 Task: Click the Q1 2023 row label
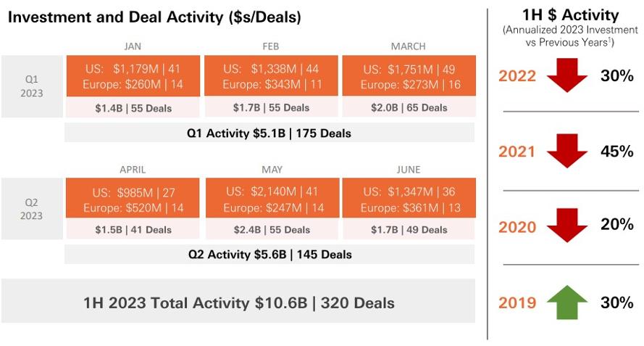coord(32,86)
